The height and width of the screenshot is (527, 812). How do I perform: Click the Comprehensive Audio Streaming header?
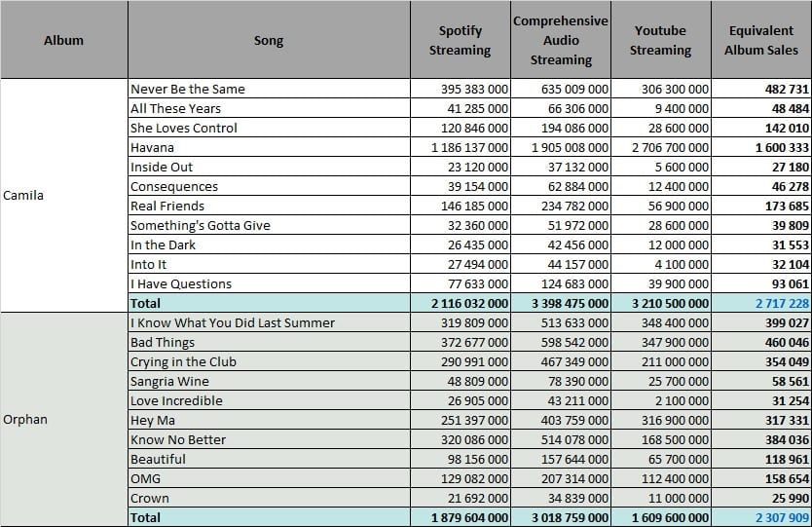point(561,40)
